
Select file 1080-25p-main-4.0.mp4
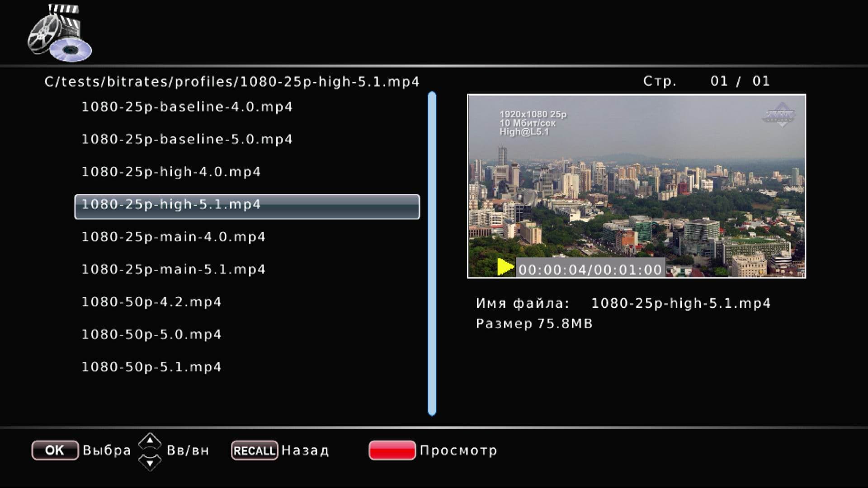173,237
